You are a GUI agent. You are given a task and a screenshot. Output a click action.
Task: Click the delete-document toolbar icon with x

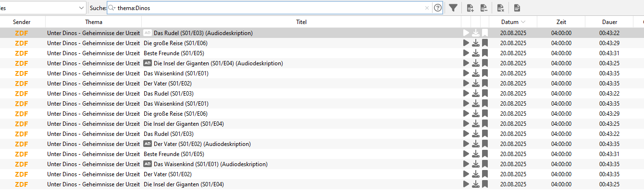pyautogui.click(x=500, y=8)
